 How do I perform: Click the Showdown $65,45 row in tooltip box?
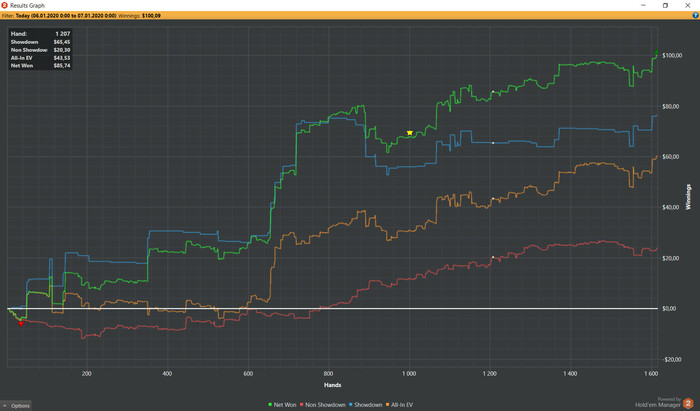(40, 42)
